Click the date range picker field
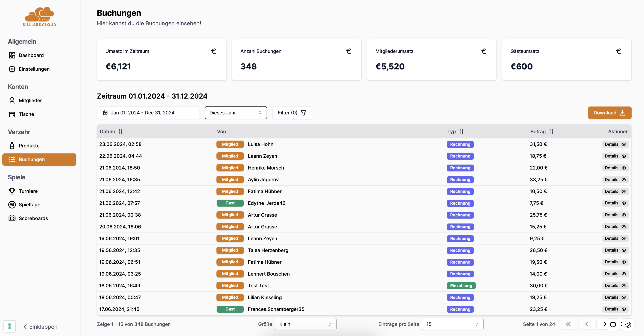 pos(148,112)
